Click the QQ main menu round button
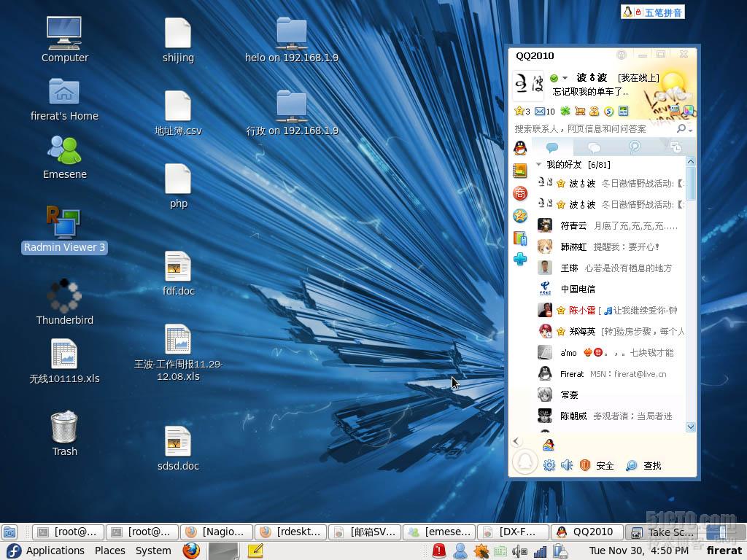The height and width of the screenshot is (560, 747). coord(525,462)
